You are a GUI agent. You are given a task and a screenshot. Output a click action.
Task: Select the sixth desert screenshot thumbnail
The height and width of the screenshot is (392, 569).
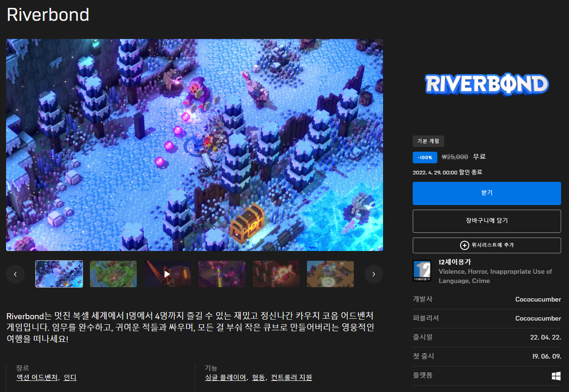click(330, 274)
